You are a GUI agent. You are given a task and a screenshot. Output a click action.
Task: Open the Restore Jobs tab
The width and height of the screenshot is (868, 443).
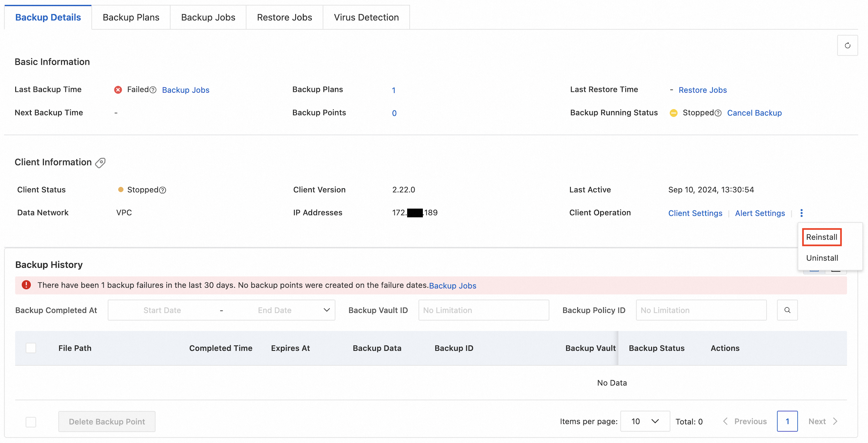pyautogui.click(x=284, y=17)
